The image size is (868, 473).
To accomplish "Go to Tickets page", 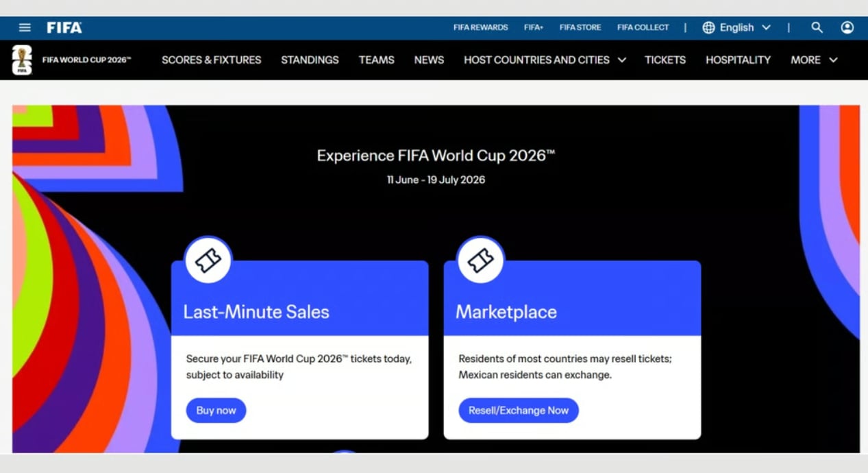I will 665,60.
